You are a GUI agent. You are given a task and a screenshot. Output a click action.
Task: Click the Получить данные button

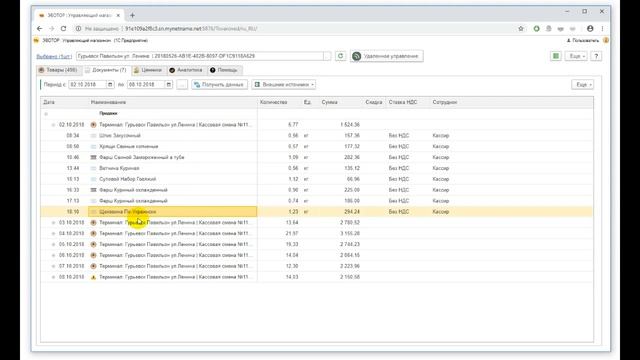coord(220,84)
